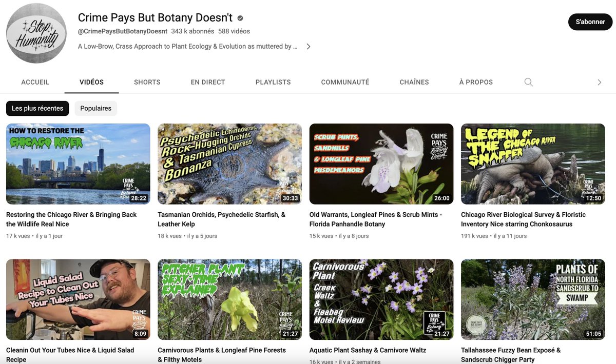Open the À PROPOS tab
This screenshot has width=616, height=364.
pos(476,82)
